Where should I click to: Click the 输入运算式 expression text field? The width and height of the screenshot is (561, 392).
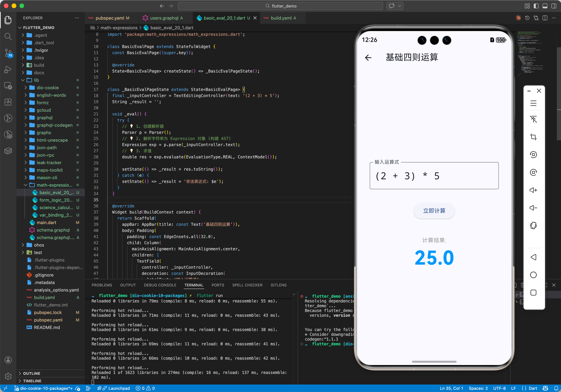click(x=434, y=176)
